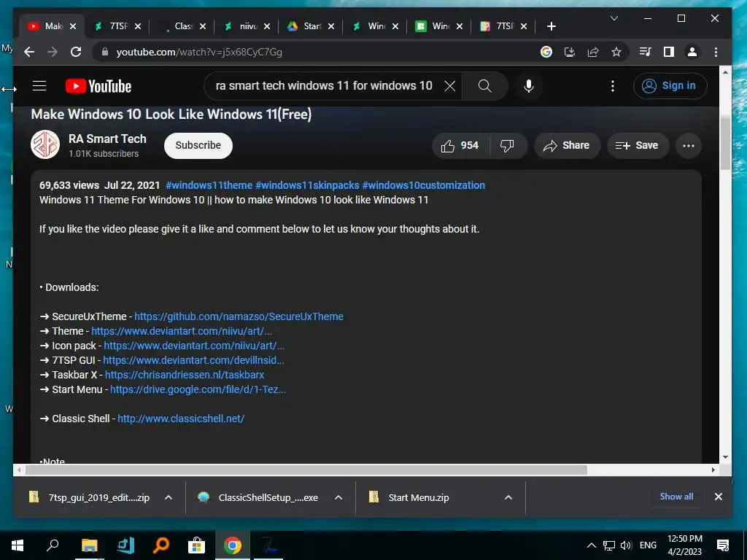Open a new browser tab
This screenshot has height=560, width=747.
[551, 26]
